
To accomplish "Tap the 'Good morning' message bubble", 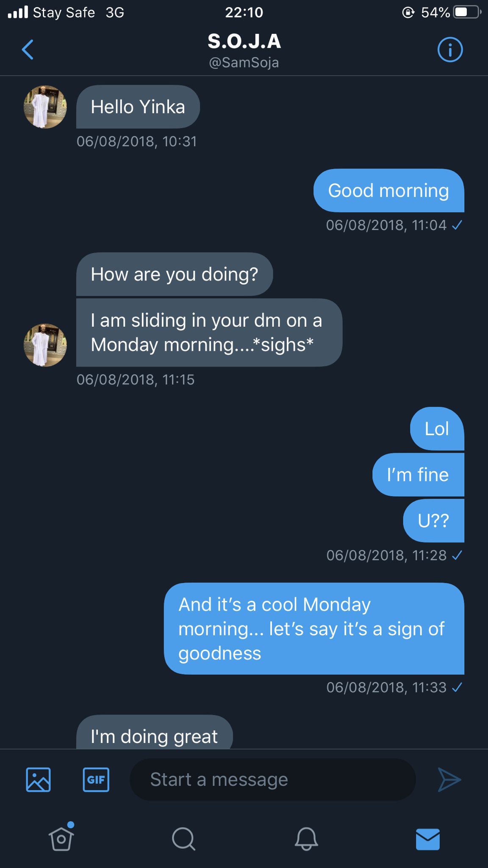I will pyautogui.click(x=388, y=191).
